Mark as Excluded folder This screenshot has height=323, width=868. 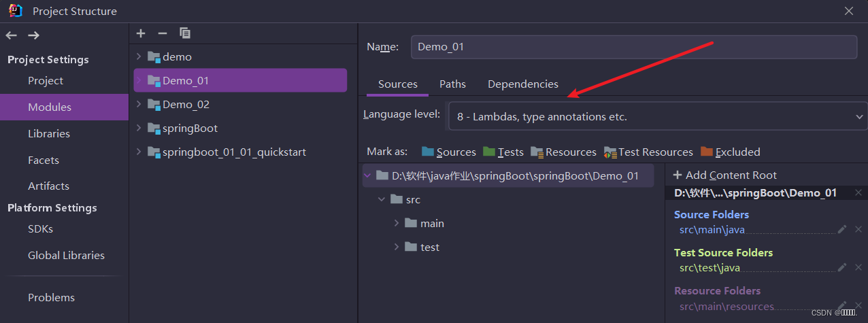click(x=730, y=152)
